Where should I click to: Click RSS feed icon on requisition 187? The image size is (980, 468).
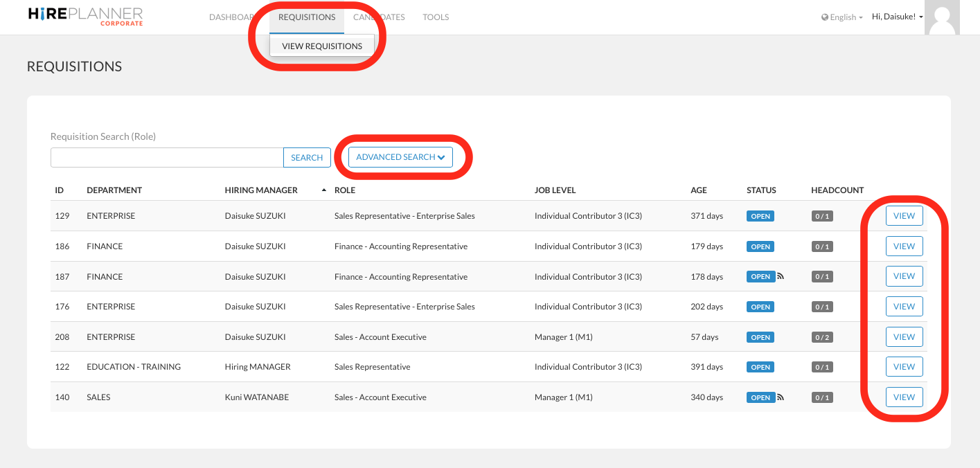tap(781, 276)
